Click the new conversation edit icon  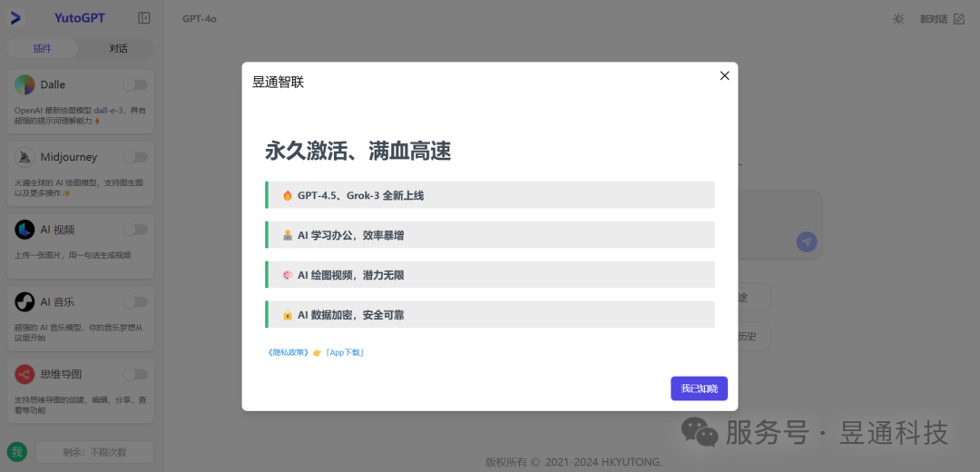pyautogui.click(x=959, y=19)
